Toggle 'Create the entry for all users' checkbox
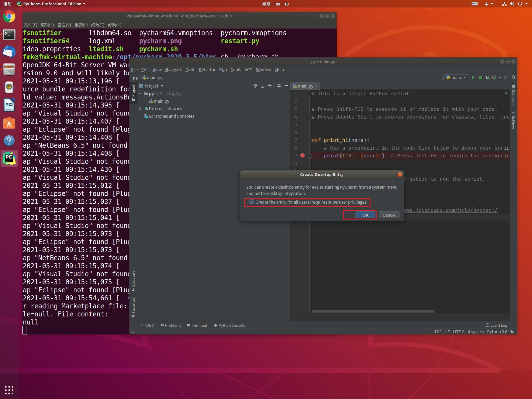This screenshot has height=399, width=532. pos(252,202)
